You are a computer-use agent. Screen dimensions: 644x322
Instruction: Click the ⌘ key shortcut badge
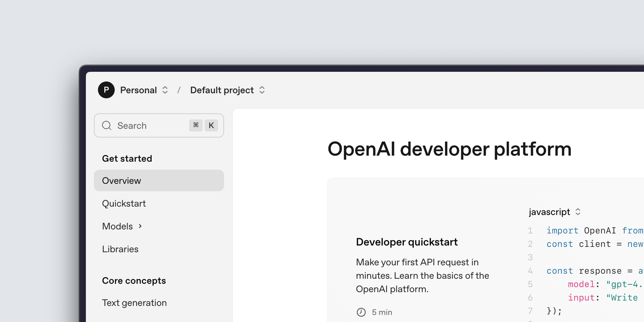pyautogui.click(x=196, y=125)
